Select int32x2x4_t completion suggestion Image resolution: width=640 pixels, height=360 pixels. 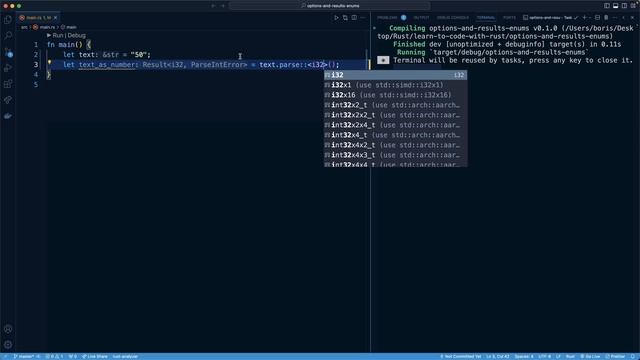click(395, 125)
